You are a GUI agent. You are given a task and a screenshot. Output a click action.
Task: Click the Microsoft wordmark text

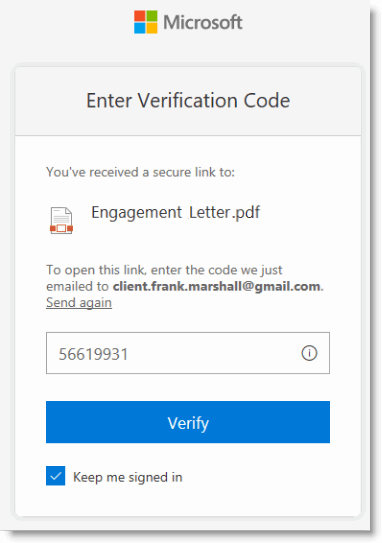pos(203,23)
